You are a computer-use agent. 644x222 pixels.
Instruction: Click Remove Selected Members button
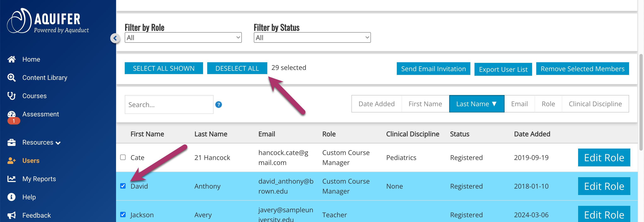[x=582, y=69]
